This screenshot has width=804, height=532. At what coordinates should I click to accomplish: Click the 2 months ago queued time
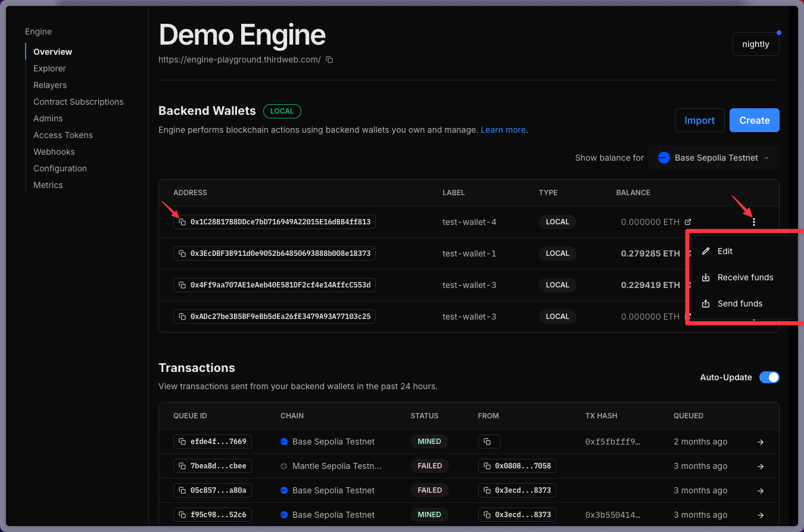click(700, 442)
